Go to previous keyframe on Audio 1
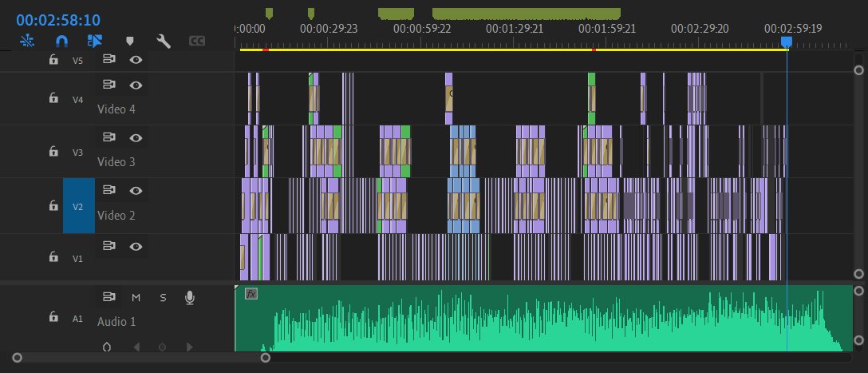The height and width of the screenshot is (373, 868). coord(136,347)
